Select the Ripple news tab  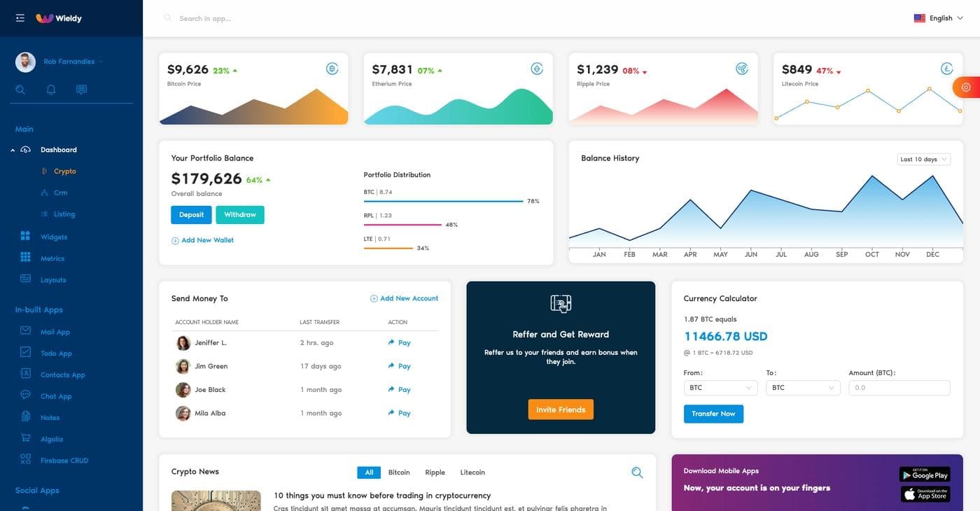point(435,472)
